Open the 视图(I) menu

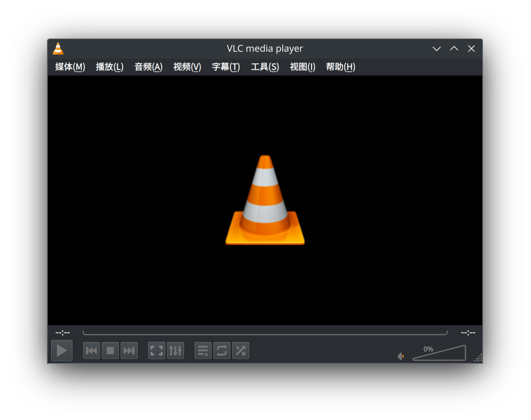click(x=302, y=67)
